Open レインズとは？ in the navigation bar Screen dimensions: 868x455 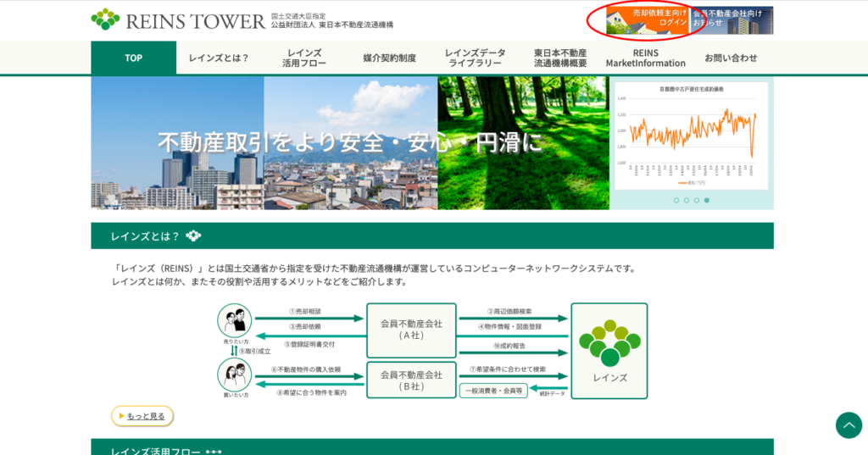[x=219, y=58]
